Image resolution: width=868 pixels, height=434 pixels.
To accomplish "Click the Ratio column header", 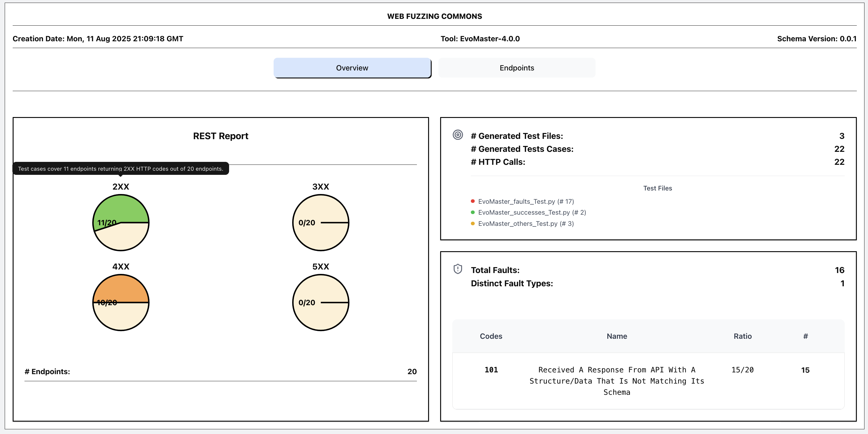I will pyautogui.click(x=742, y=336).
